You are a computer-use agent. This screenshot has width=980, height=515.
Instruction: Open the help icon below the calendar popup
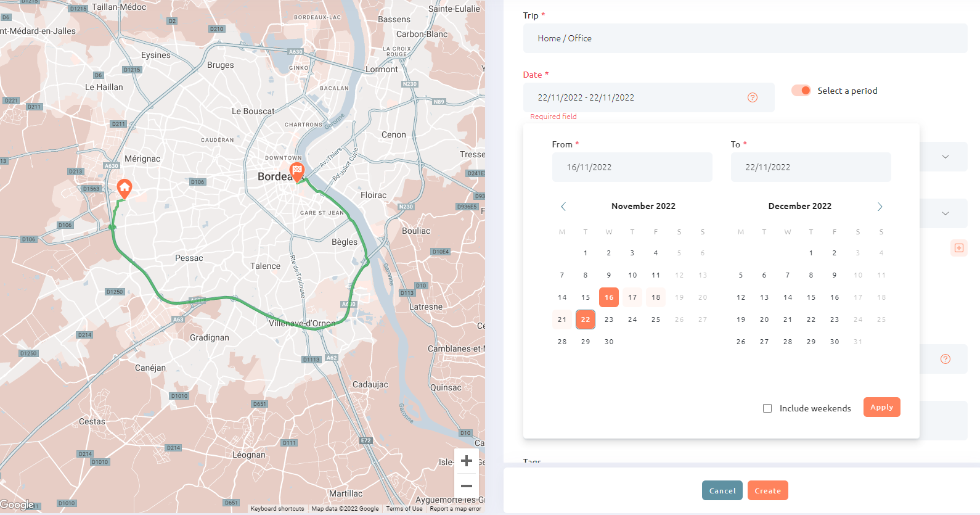pos(945,359)
